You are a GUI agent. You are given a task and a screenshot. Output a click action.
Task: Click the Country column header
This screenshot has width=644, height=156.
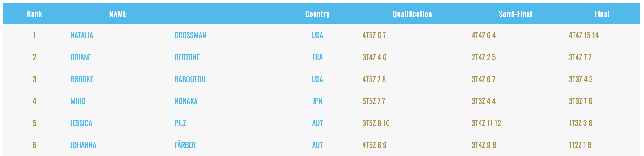(317, 14)
